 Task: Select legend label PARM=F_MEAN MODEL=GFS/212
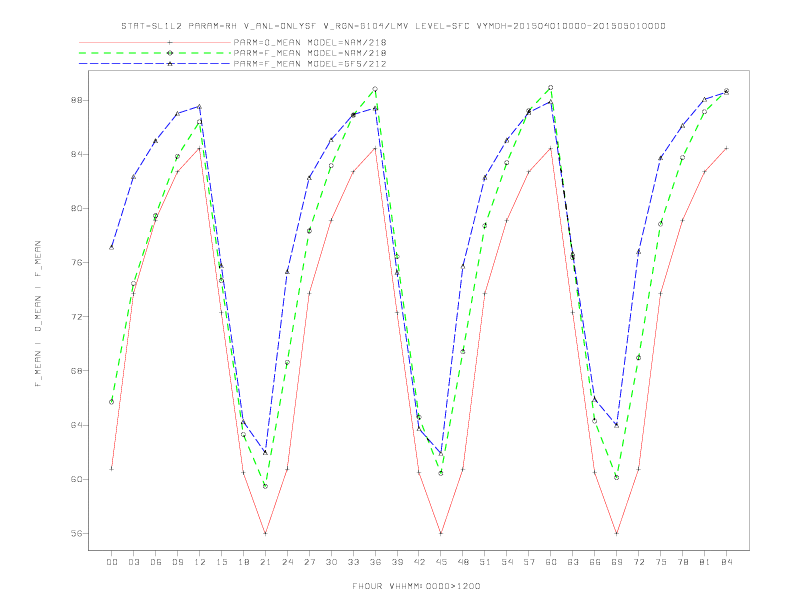tap(310, 64)
